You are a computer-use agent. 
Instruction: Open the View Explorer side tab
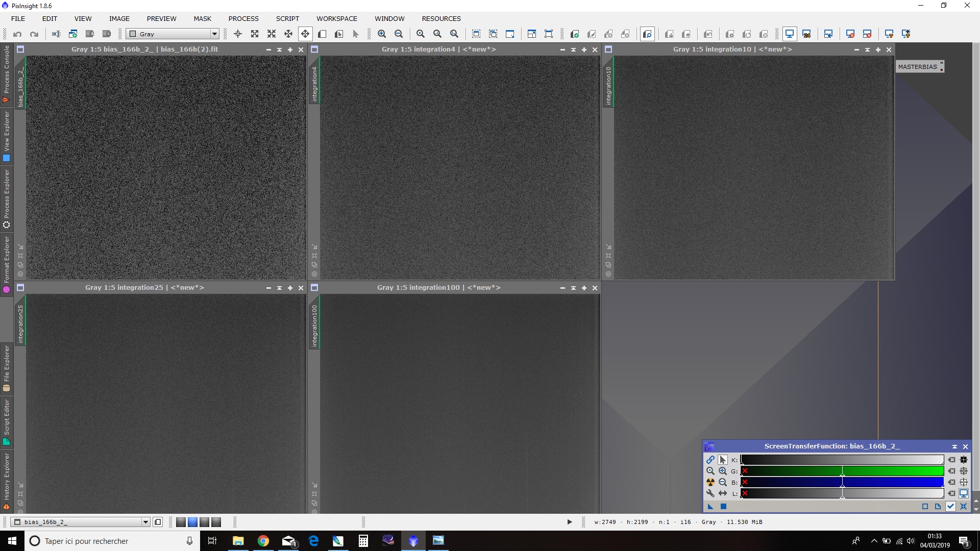point(7,137)
